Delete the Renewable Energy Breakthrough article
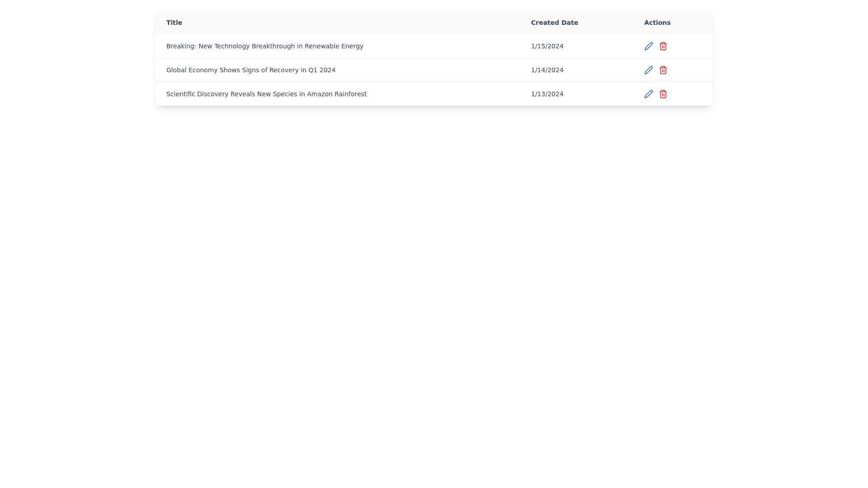 tap(663, 46)
